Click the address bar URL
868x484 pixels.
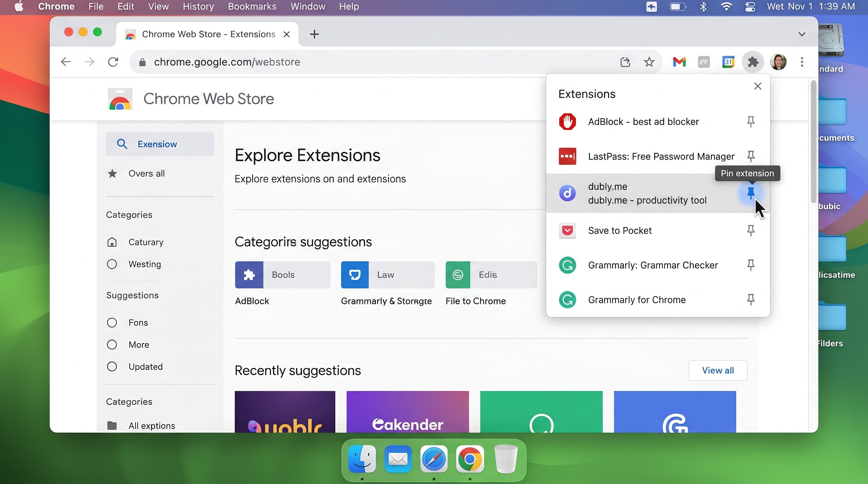tap(227, 62)
